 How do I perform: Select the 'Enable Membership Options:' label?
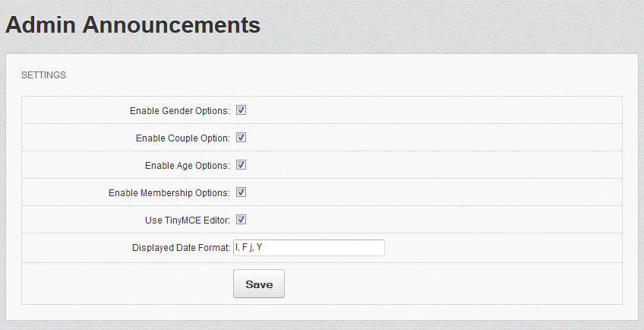coord(169,193)
